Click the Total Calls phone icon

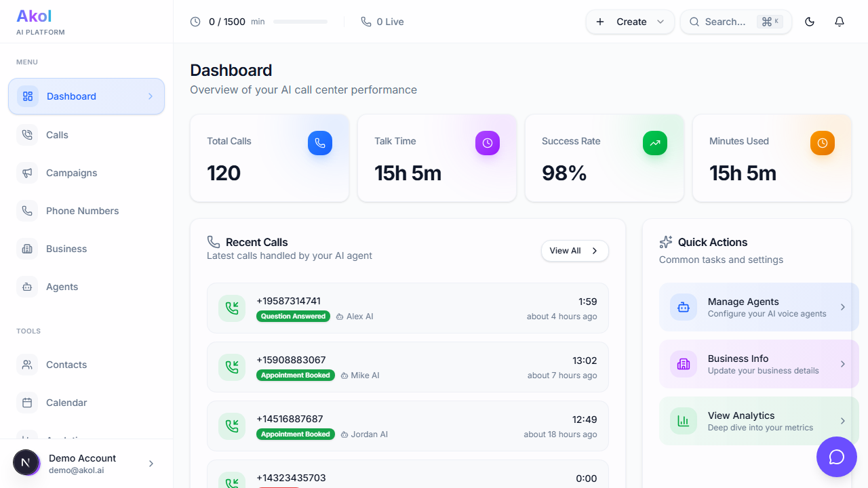click(x=320, y=143)
